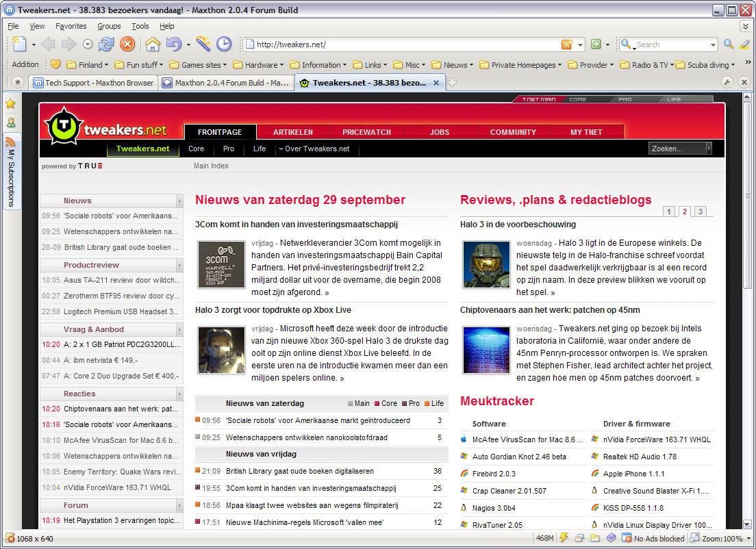
Task: Switch to Tech Support - Maxthon Browser tab
Action: coord(94,83)
